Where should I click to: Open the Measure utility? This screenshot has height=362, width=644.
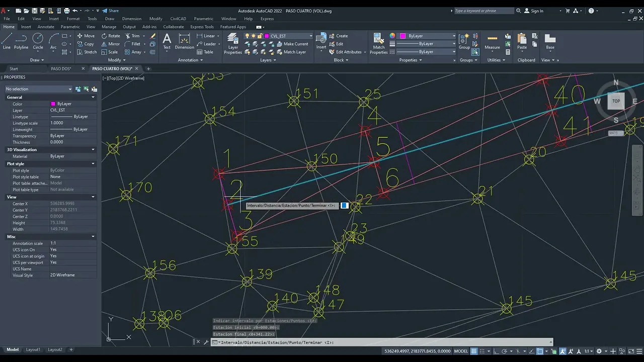pos(492,41)
